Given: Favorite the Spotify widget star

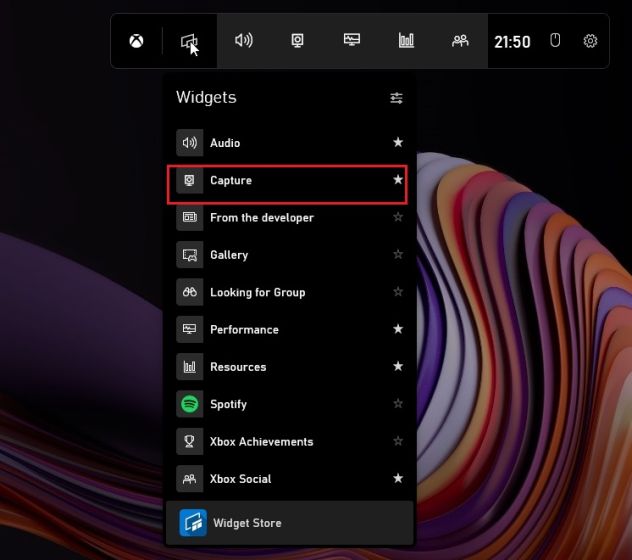Looking at the screenshot, I should click(x=398, y=404).
